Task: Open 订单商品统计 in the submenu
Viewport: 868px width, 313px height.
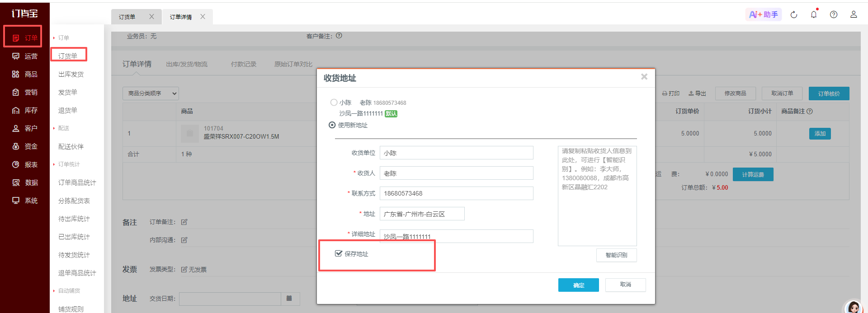Action: (77, 182)
